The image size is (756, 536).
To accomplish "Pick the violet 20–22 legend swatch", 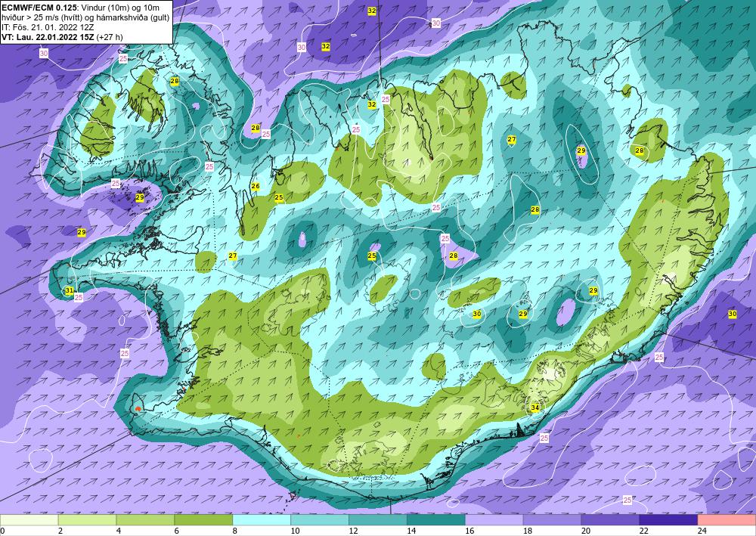I will (610, 520).
